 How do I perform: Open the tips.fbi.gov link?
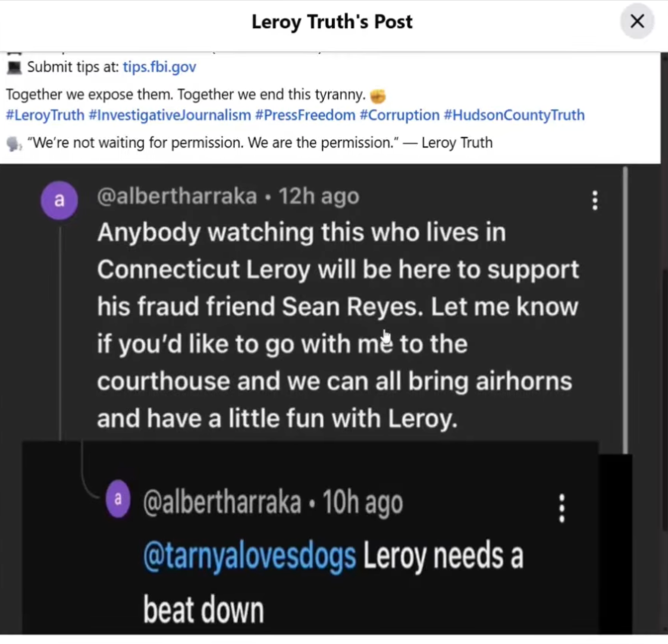click(159, 67)
